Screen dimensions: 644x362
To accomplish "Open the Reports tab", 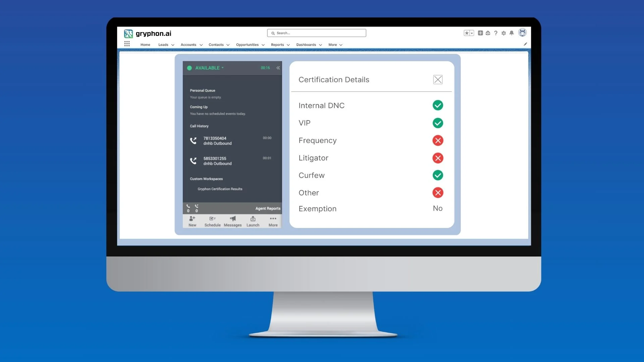I will [277, 45].
